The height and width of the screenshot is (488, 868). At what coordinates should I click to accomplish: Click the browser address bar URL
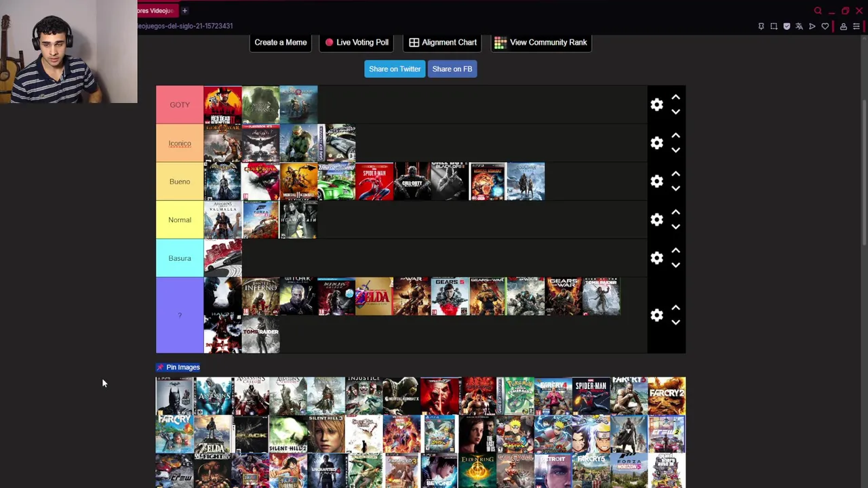185,26
